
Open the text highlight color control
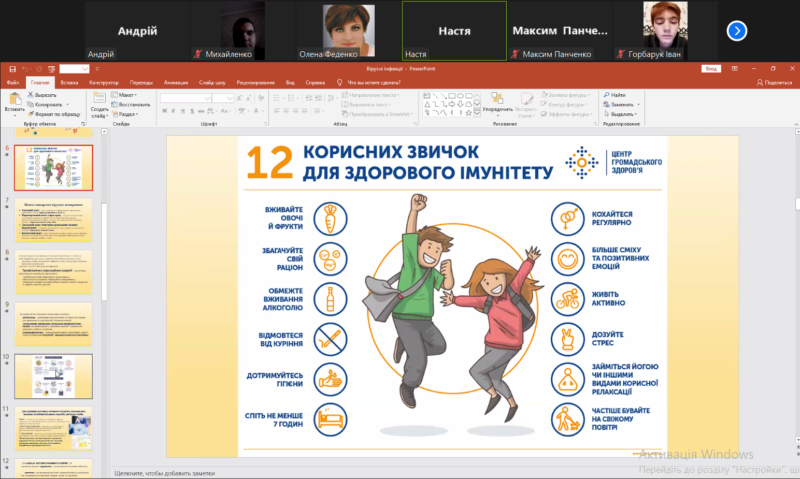coord(242,111)
